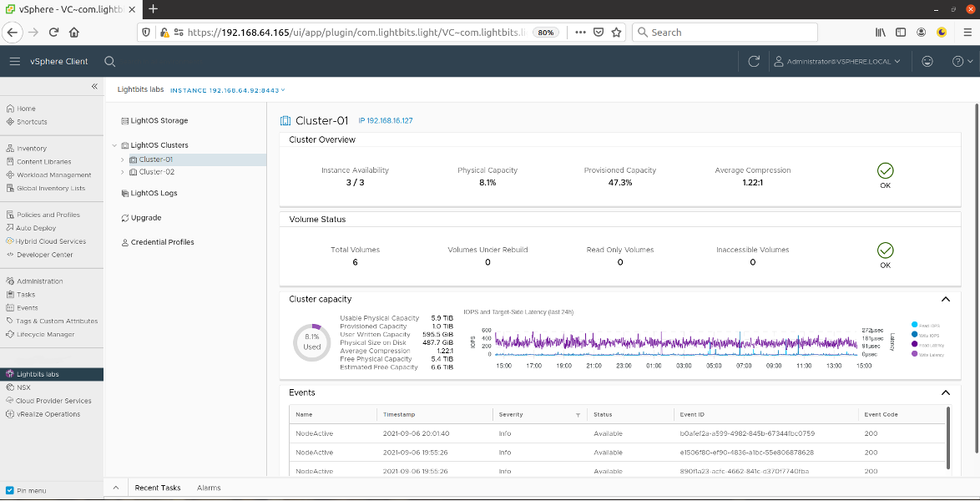Collapse the Events section
The height and width of the screenshot is (501, 980).
click(x=945, y=392)
